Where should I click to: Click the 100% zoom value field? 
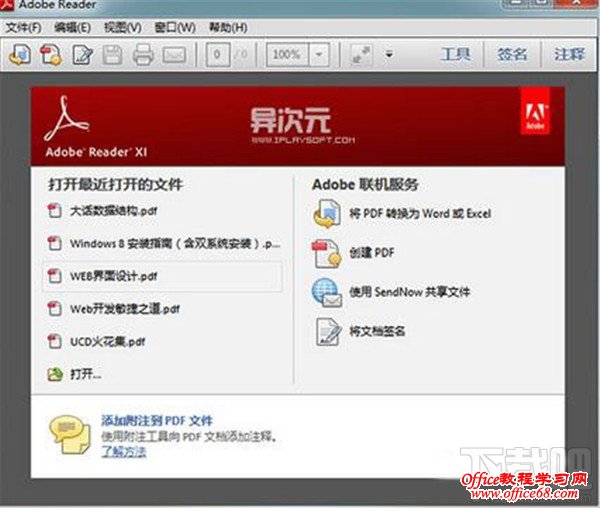click(287, 55)
